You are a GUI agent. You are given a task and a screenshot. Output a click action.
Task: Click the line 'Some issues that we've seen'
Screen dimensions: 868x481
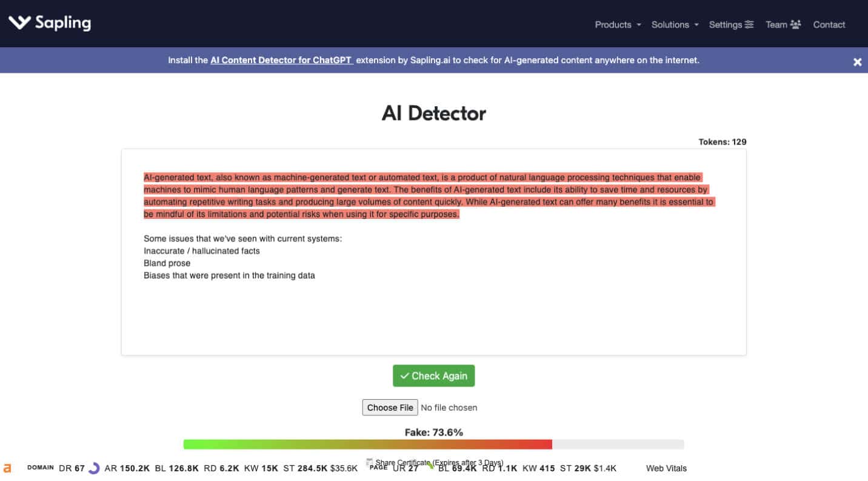pos(243,239)
